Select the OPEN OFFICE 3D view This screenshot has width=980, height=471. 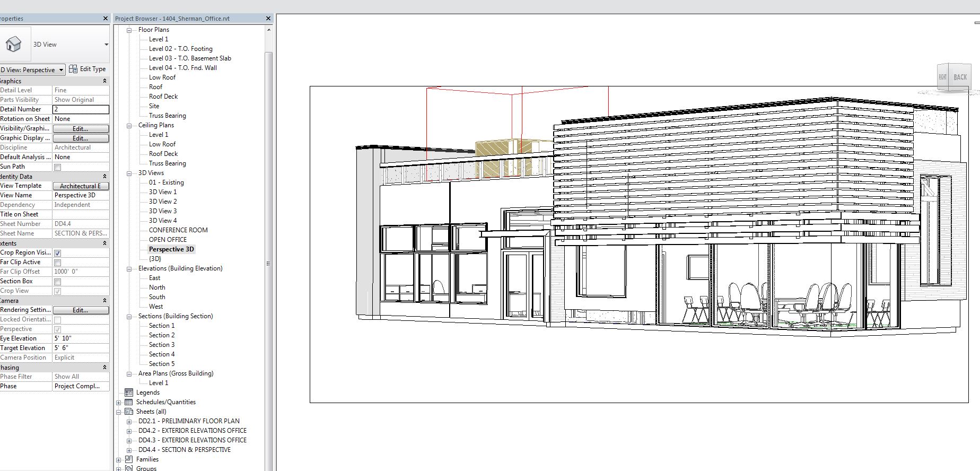click(168, 240)
